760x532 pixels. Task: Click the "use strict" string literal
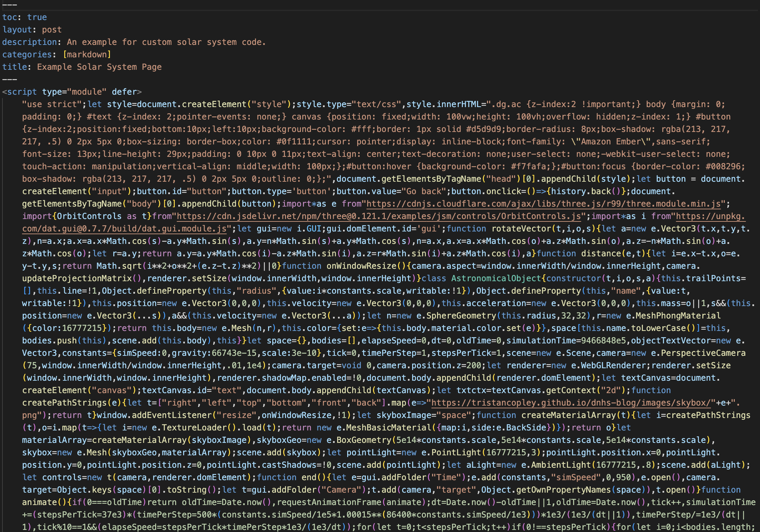coord(52,104)
